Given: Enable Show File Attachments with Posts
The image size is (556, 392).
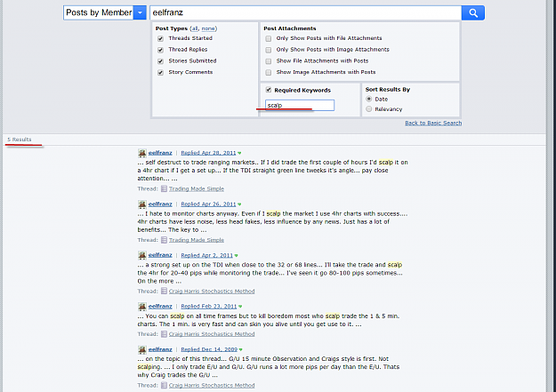Looking at the screenshot, I should coord(269,61).
